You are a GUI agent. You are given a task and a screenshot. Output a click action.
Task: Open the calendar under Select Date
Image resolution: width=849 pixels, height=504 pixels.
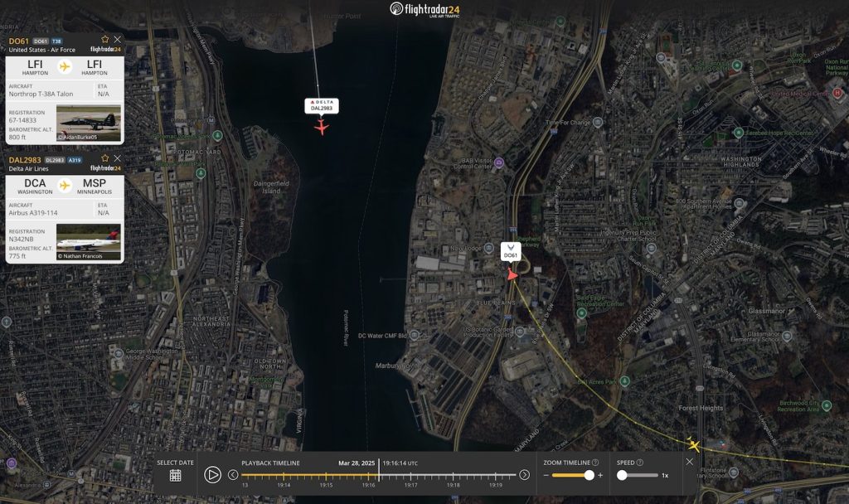pos(175,475)
